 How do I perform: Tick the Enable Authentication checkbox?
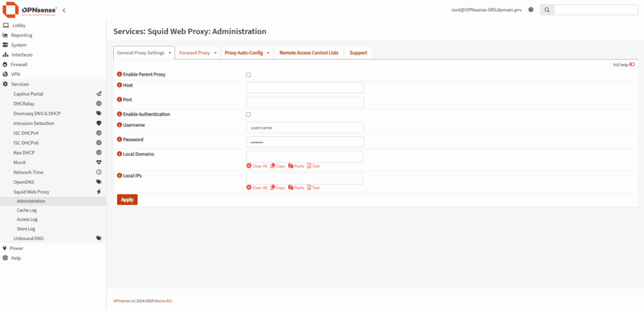pos(248,114)
